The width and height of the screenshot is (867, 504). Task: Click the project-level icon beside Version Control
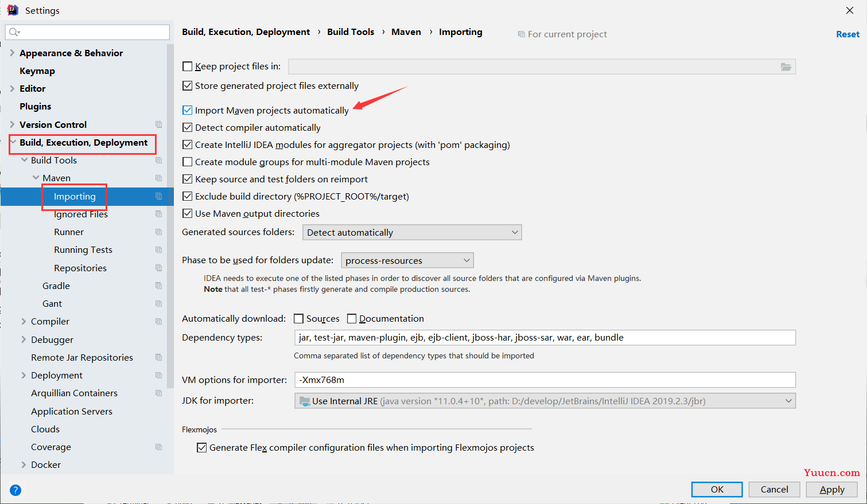coord(158,124)
